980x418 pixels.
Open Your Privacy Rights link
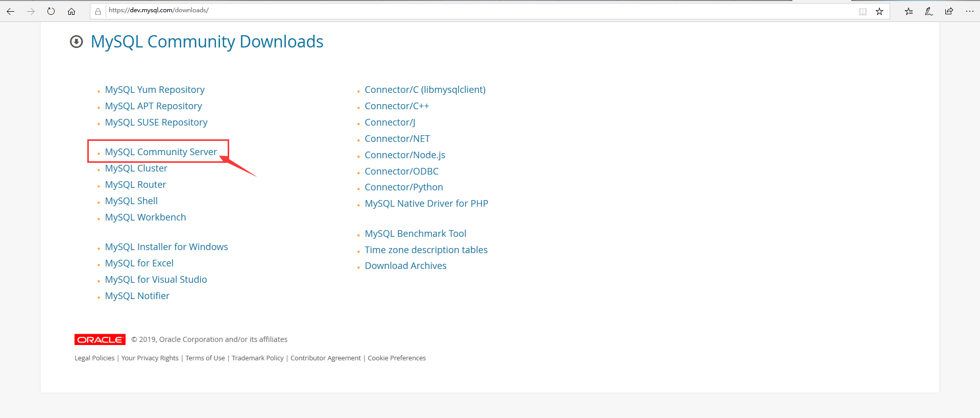pyautogui.click(x=150, y=358)
